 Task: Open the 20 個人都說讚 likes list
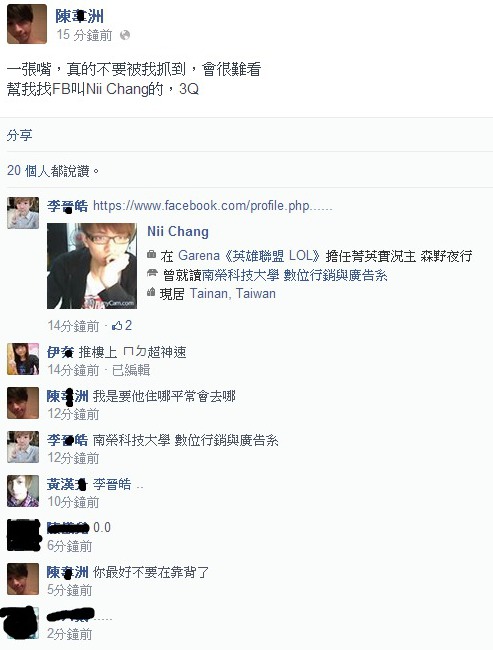pos(53,170)
